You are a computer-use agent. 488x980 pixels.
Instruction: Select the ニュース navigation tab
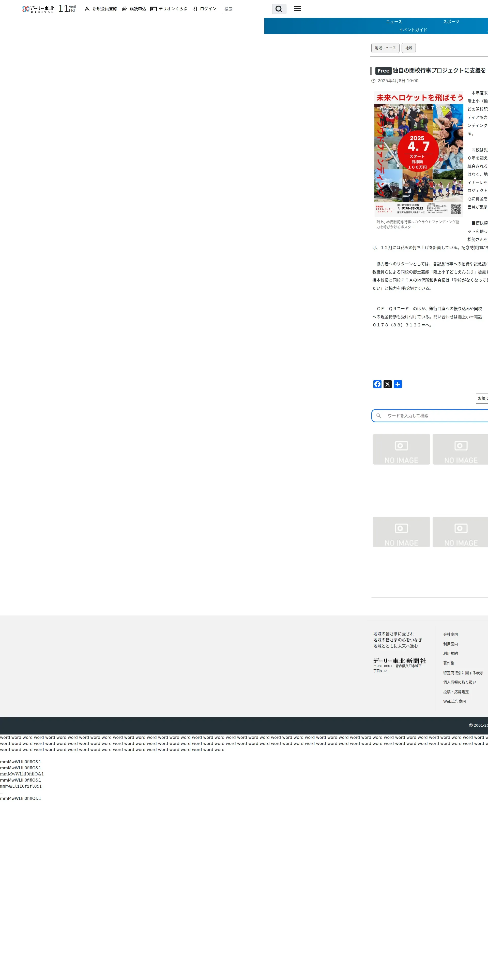pos(394,22)
